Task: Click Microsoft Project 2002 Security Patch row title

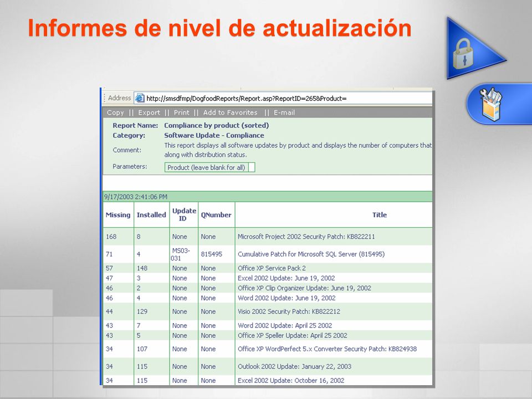Action: (306, 237)
